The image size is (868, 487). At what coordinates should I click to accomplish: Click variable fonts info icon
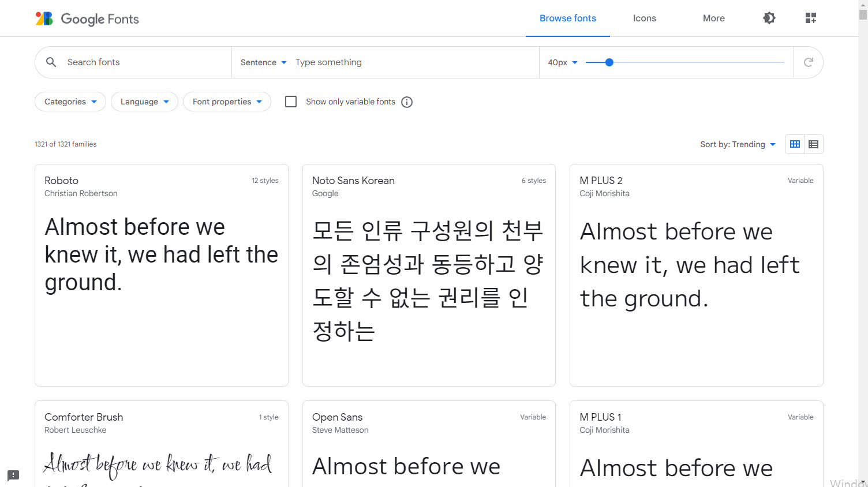(407, 102)
